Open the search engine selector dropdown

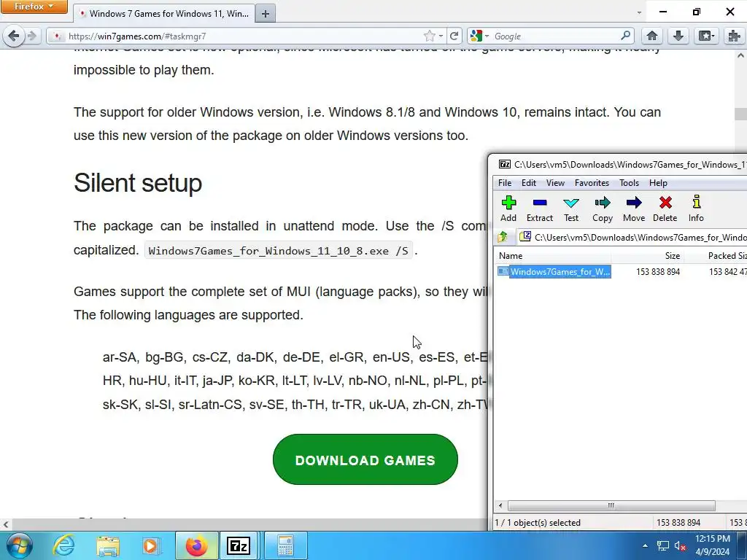tap(479, 36)
